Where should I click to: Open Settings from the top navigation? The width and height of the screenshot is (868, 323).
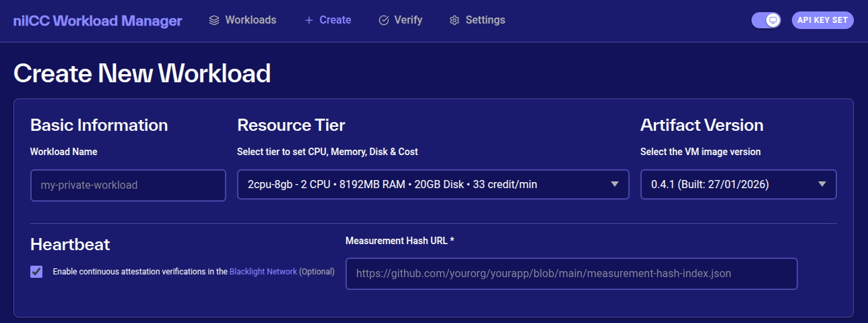click(x=485, y=20)
